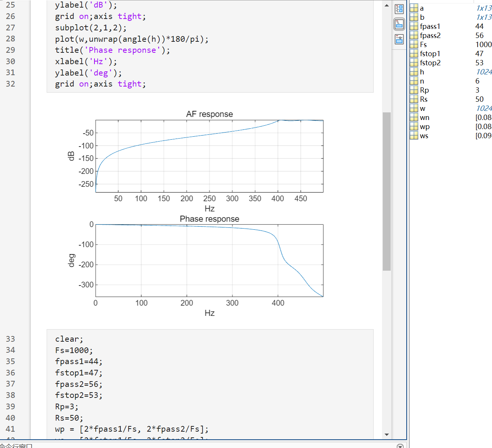
Task: Select the Phase response plot
Action: pos(209,260)
